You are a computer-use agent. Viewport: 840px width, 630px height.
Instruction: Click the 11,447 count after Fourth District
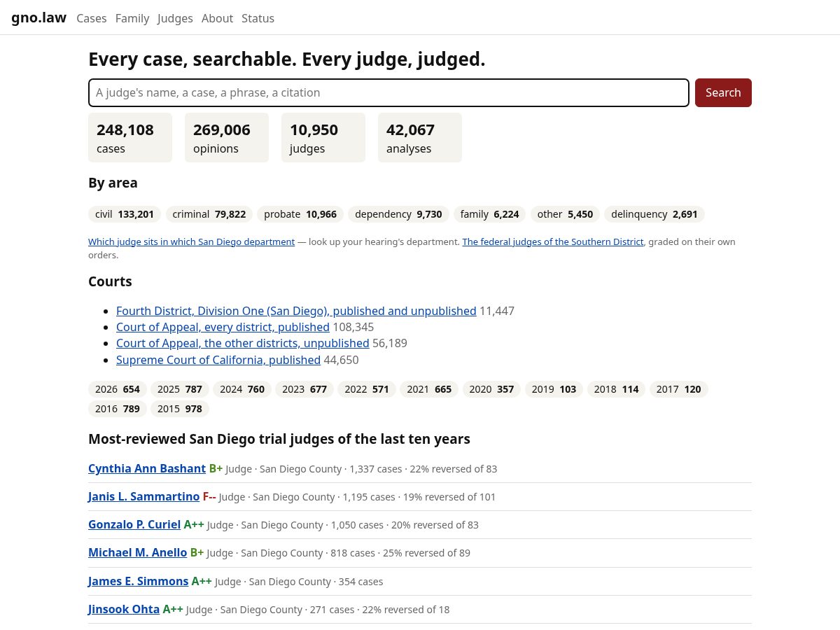(497, 311)
